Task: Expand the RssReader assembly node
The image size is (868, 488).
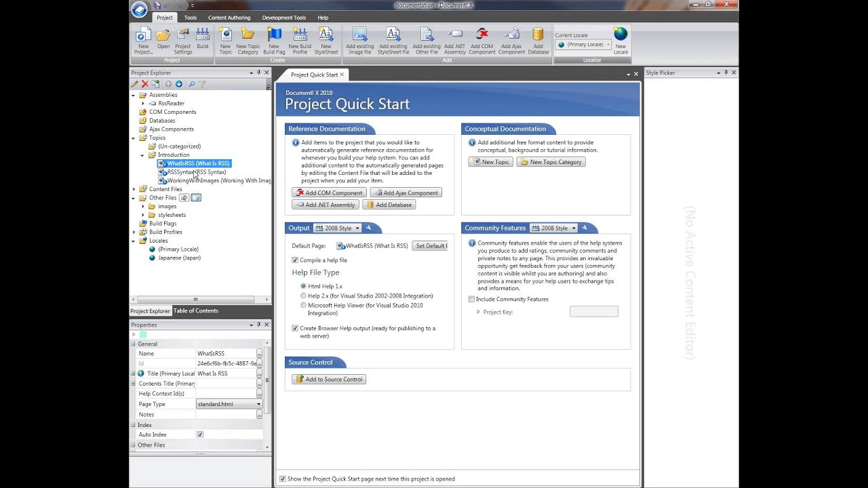Action: (142, 104)
